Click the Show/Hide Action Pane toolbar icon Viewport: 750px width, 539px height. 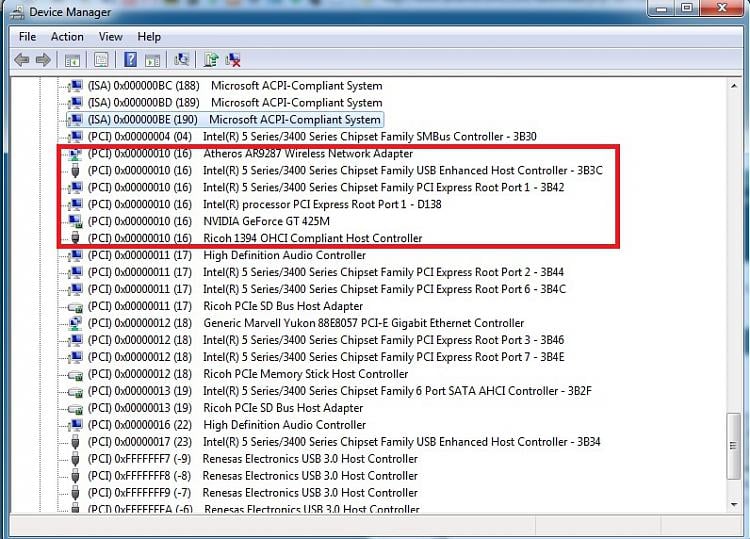(x=153, y=60)
